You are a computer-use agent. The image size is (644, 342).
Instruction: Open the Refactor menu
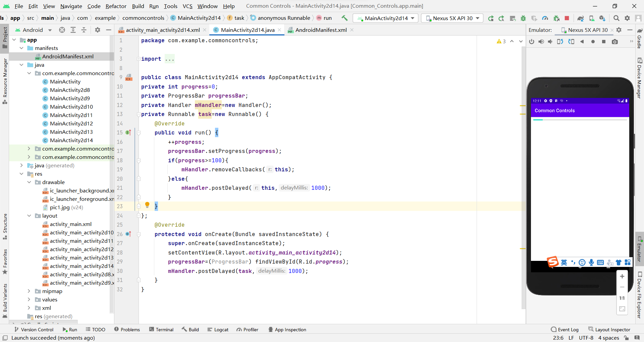pyautogui.click(x=116, y=6)
